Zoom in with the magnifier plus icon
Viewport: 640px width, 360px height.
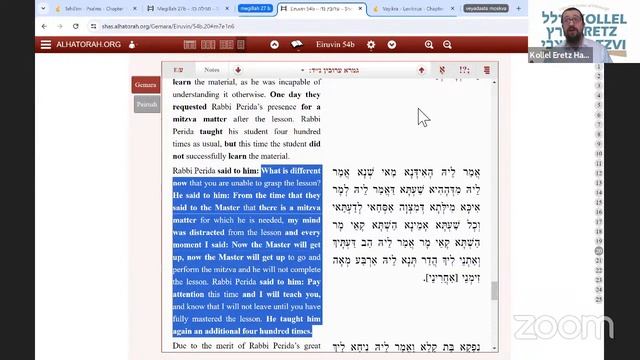click(x=429, y=44)
